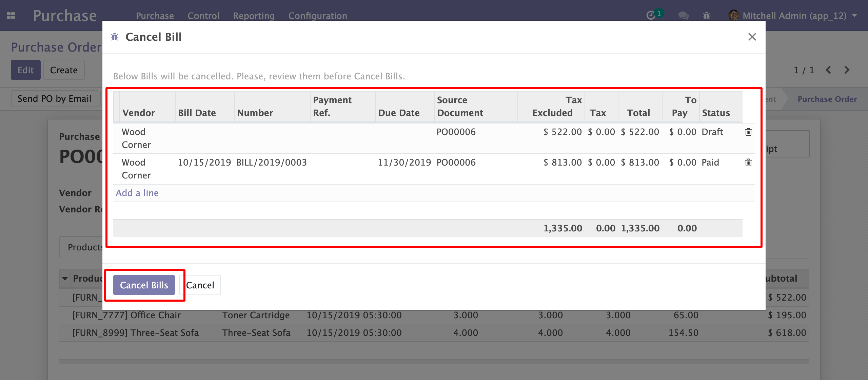Expand the Product column options caret
868x380 pixels.
coord(65,279)
